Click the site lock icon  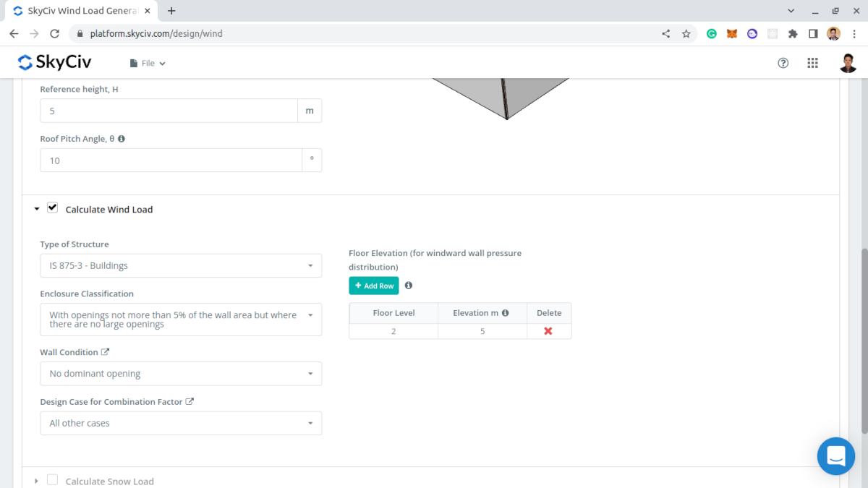coord(80,33)
